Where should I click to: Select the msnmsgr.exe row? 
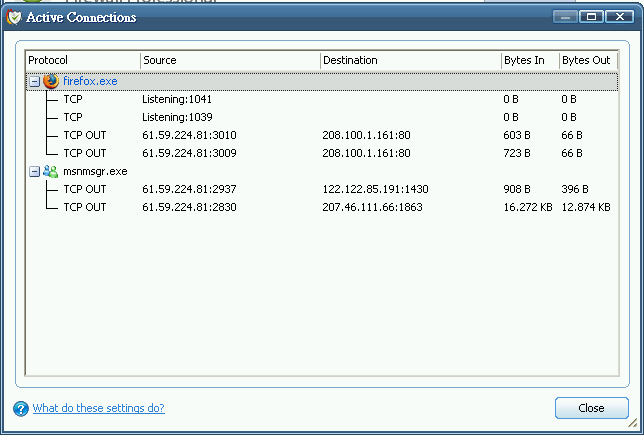[322, 171]
